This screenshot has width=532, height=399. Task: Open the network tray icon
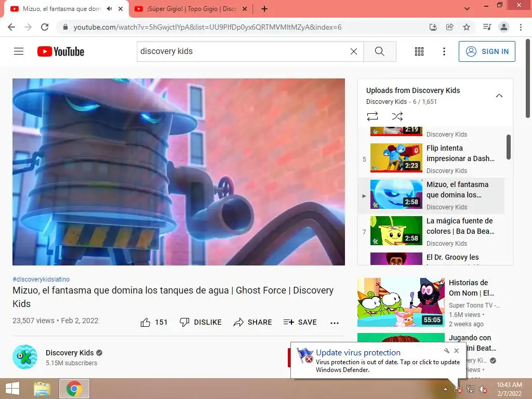(x=471, y=389)
